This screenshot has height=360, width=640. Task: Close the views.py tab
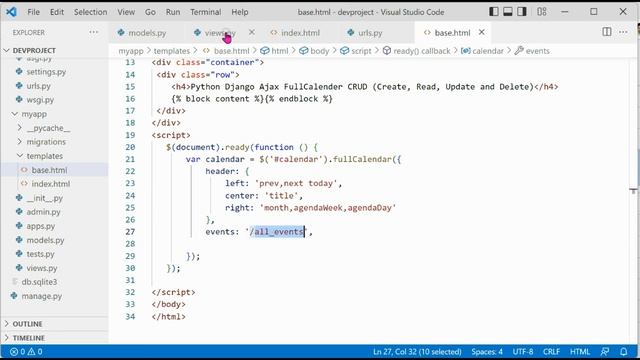click(x=252, y=32)
